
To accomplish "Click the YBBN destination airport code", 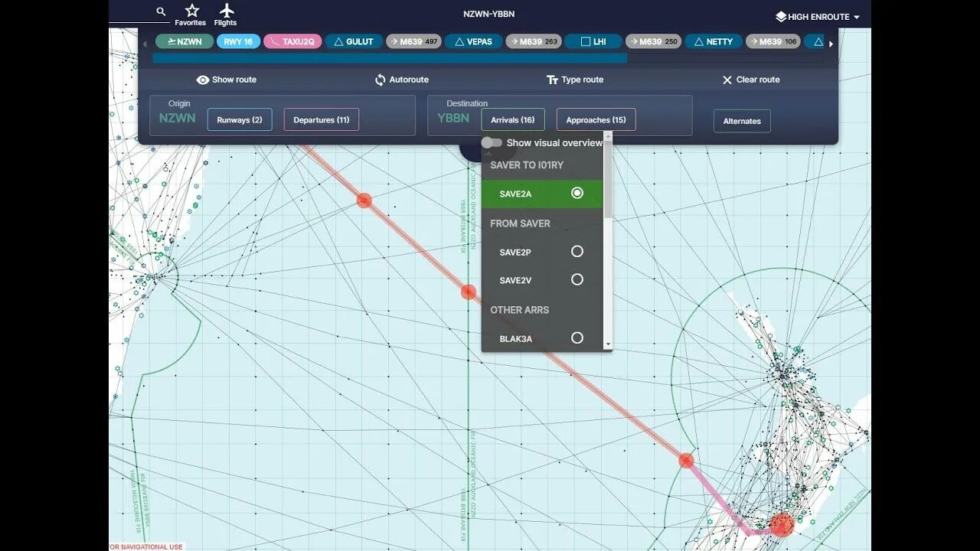I will pyautogui.click(x=453, y=118).
